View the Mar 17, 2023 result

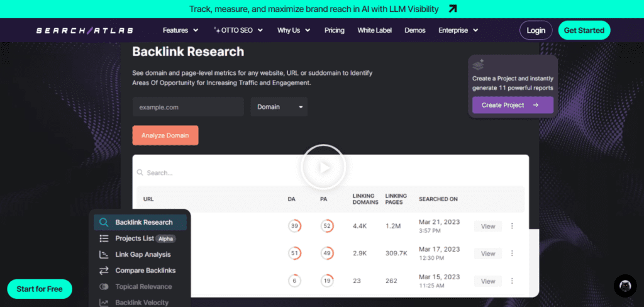click(x=488, y=254)
